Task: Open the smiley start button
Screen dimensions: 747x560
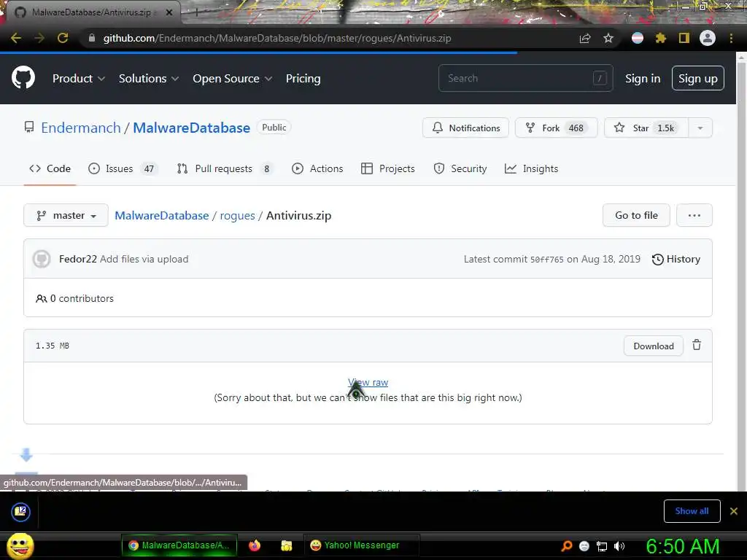Action: [x=20, y=545]
